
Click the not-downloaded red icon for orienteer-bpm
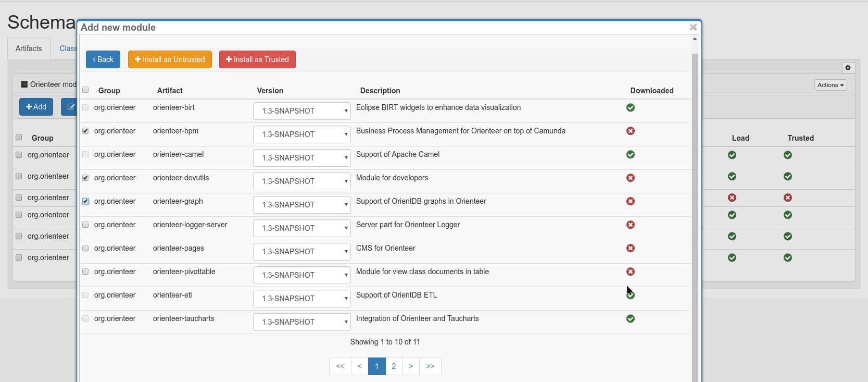(631, 131)
